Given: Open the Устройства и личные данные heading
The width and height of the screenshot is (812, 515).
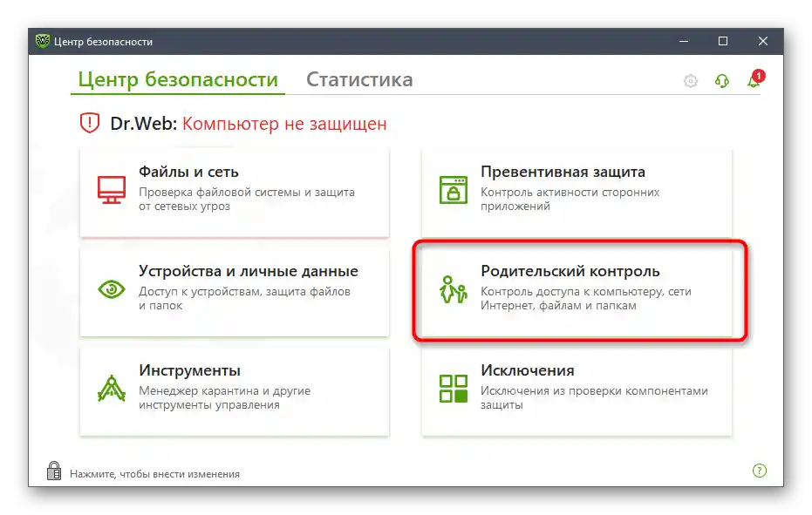Looking at the screenshot, I should click(x=249, y=271).
